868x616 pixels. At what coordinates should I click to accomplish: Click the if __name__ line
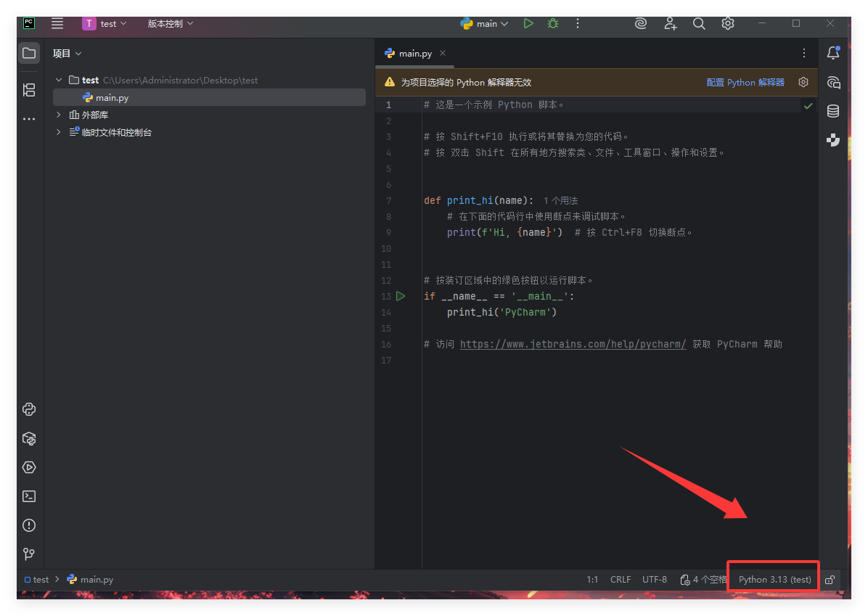[x=499, y=296]
